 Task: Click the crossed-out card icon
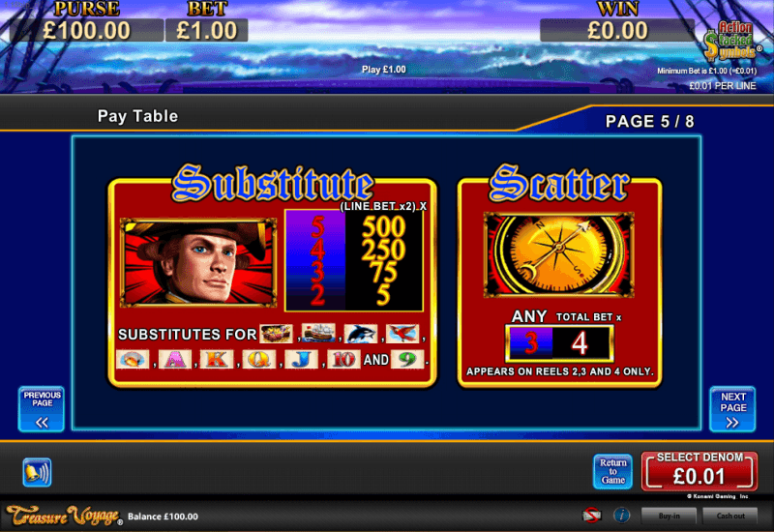592,516
